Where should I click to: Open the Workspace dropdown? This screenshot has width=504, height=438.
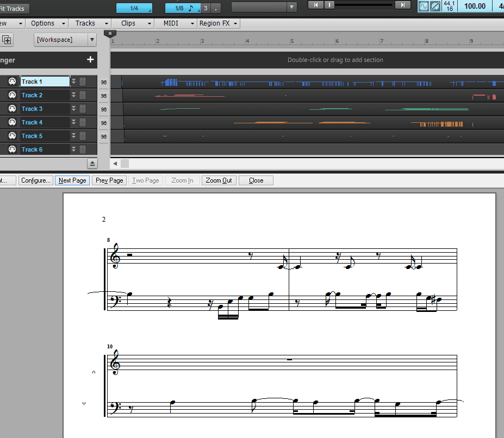92,40
